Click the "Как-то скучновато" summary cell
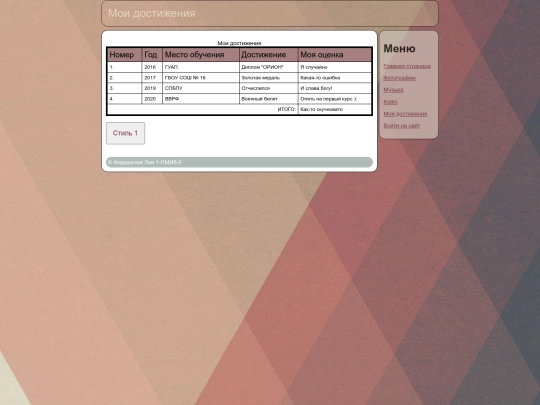The image size is (540, 405). click(x=335, y=109)
